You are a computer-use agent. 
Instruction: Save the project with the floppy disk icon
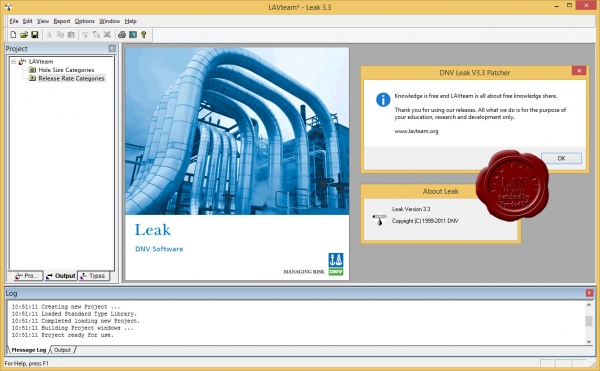(x=34, y=35)
